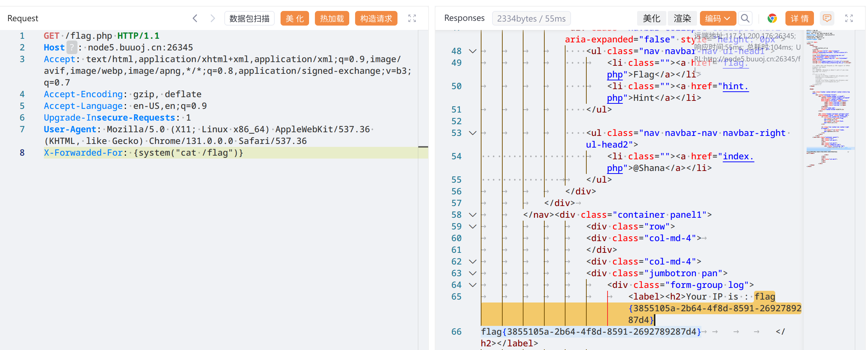
Task: Click hint.php link in response line 50
Action: (736, 86)
